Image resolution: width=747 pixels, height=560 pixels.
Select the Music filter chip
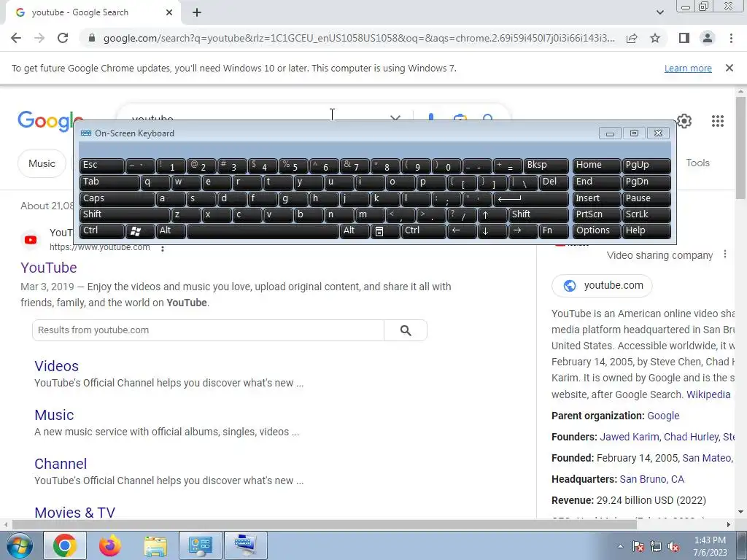(x=42, y=163)
